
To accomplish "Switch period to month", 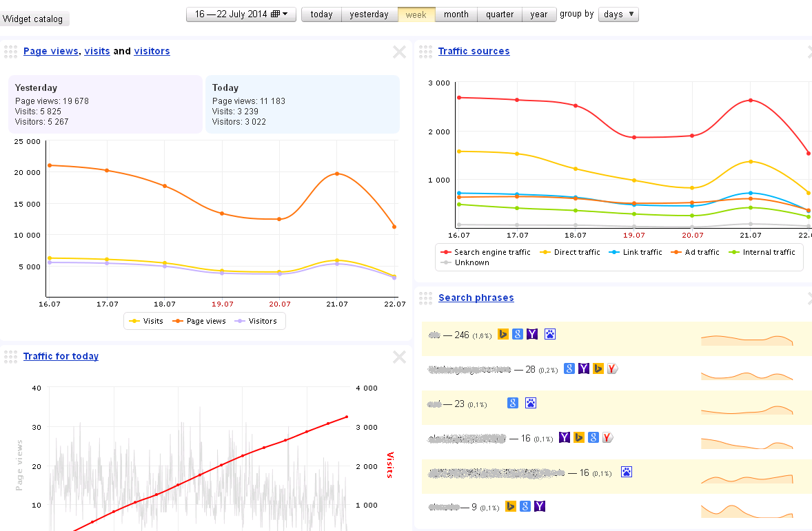I will coord(456,14).
